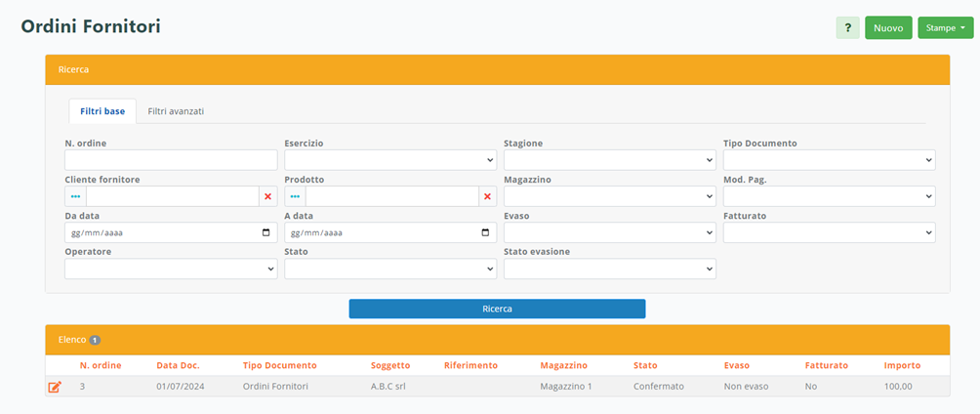Open Prodotto lookup with dots icon

click(295, 196)
